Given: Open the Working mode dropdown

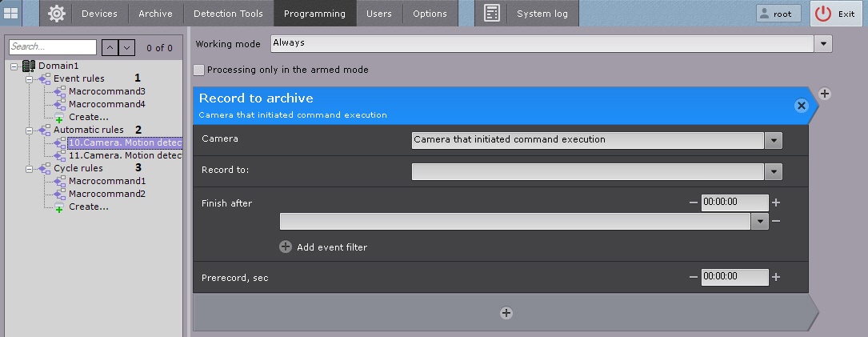Looking at the screenshot, I should pos(825,43).
